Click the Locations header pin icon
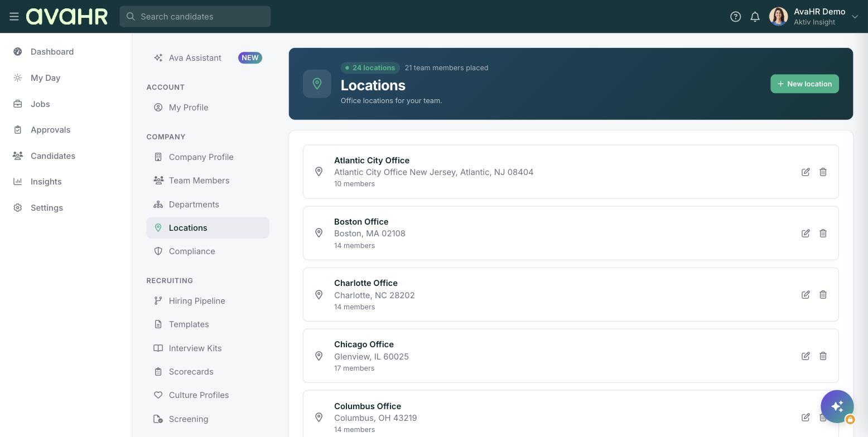Screen dimensions: 868x437 click(x=317, y=84)
